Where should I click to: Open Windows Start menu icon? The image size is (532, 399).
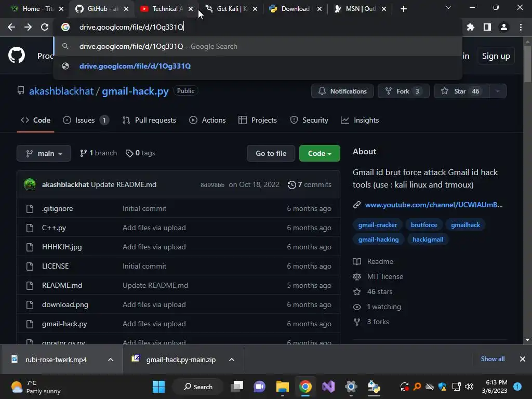[158, 387]
